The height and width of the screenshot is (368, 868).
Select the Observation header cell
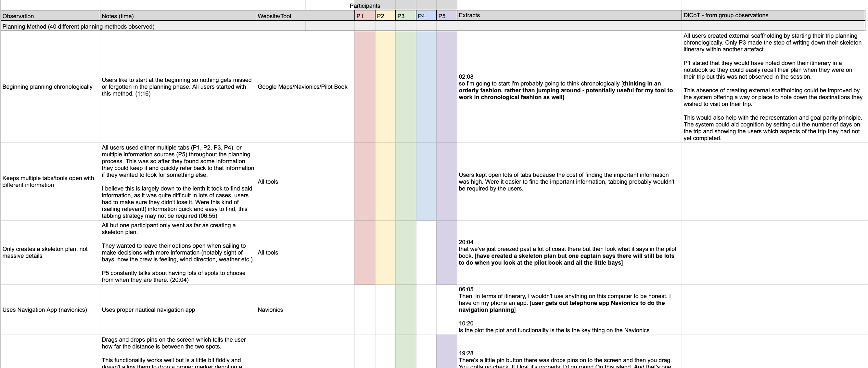(50, 16)
